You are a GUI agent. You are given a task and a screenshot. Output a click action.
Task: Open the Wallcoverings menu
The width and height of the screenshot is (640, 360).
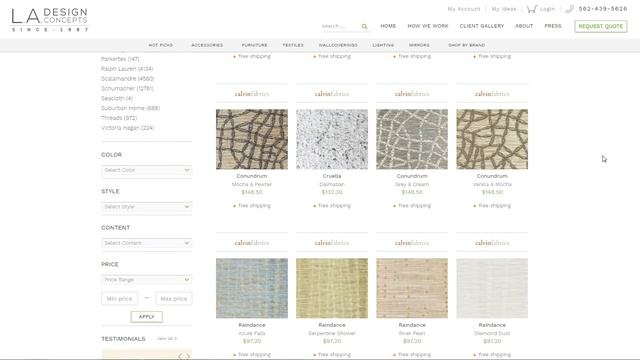click(x=338, y=45)
